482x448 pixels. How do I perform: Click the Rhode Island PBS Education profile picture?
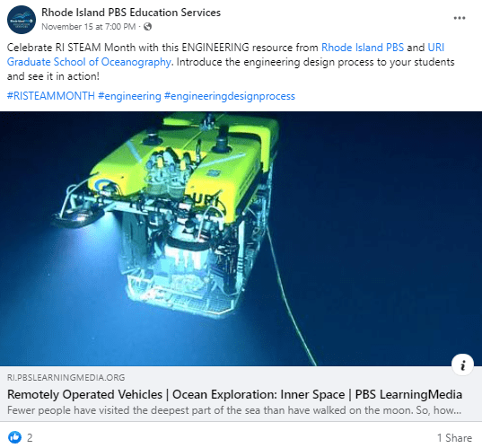point(22,20)
